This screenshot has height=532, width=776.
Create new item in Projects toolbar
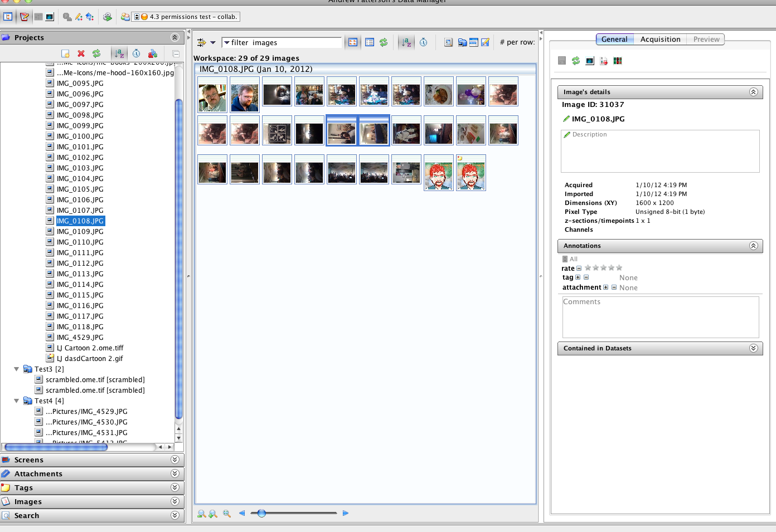click(65, 53)
